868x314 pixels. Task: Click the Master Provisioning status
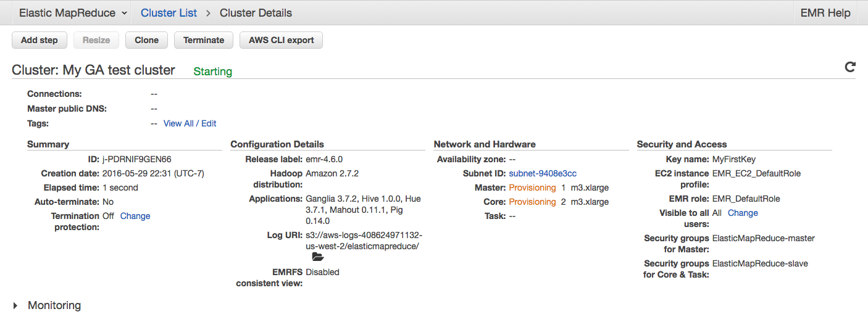click(532, 188)
